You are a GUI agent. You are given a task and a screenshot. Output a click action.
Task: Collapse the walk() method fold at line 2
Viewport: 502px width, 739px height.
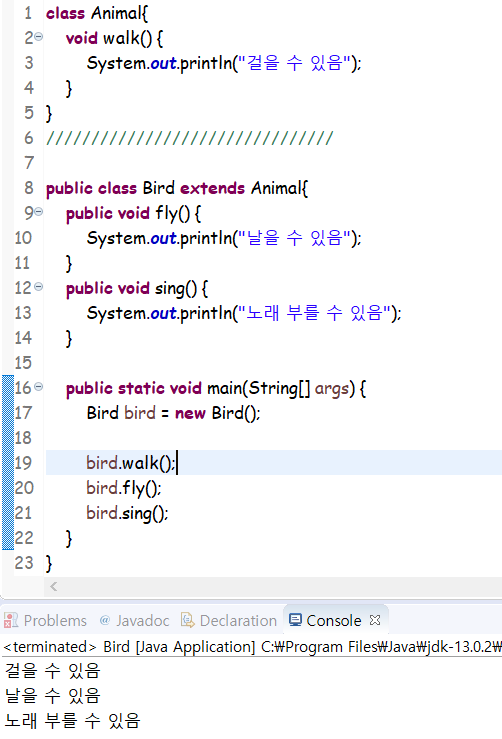pos(39,37)
